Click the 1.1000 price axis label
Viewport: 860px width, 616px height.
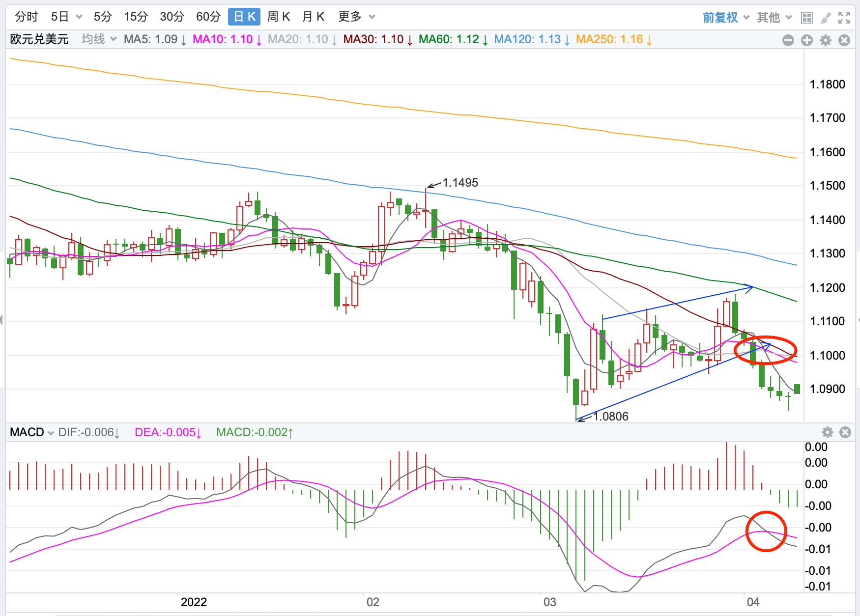click(x=828, y=356)
